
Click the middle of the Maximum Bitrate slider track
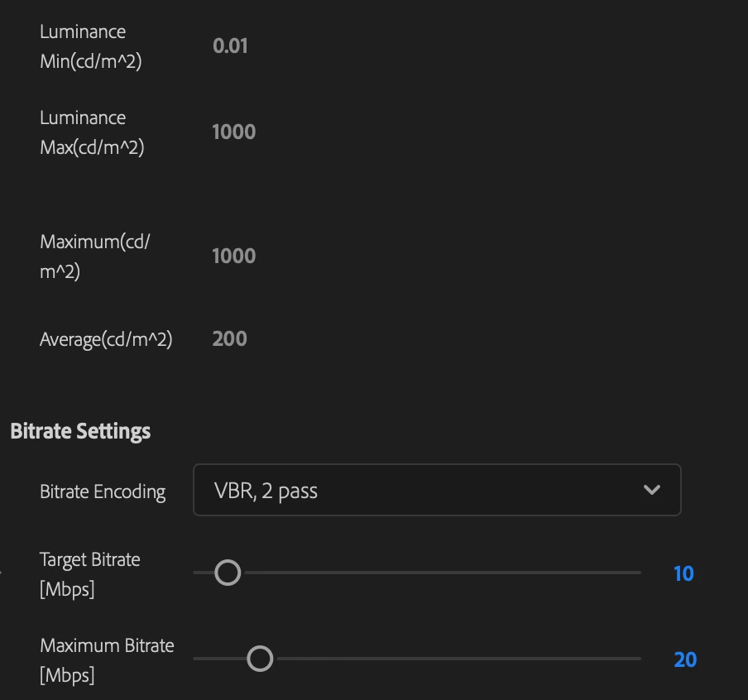[x=417, y=659]
